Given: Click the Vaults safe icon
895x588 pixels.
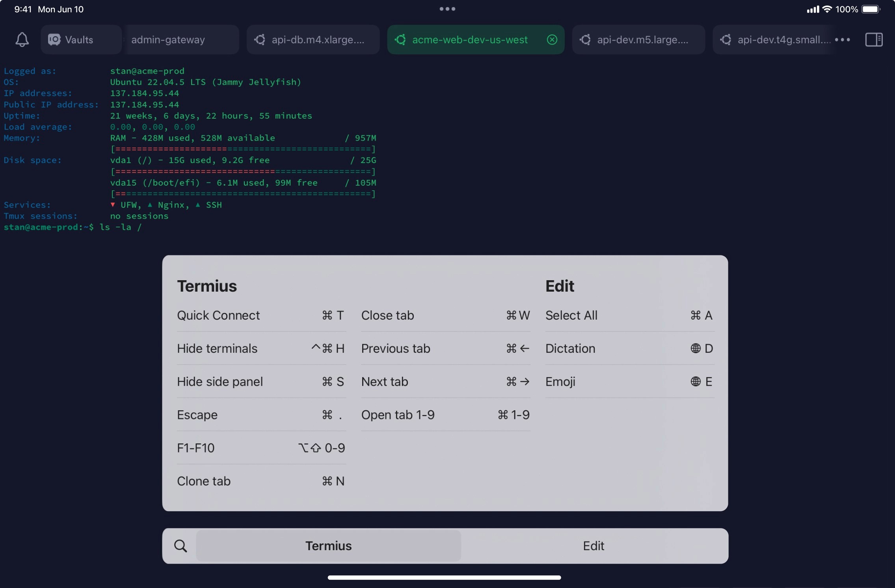Looking at the screenshot, I should [54, 39].
